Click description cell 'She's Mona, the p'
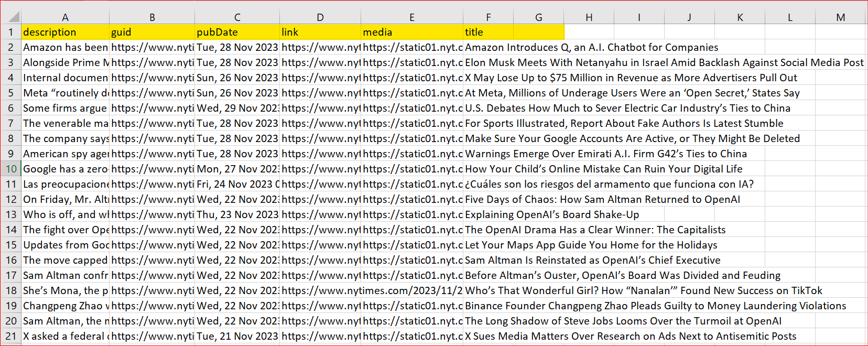868x346 pixels. click(x=65, y=290)
